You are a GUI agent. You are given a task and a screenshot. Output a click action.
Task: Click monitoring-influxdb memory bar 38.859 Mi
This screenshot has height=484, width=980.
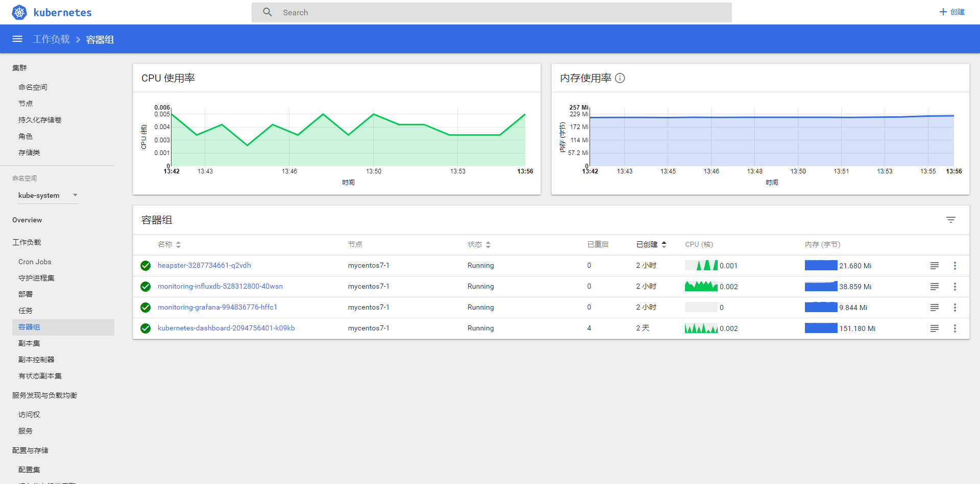(x=821, y=286)
